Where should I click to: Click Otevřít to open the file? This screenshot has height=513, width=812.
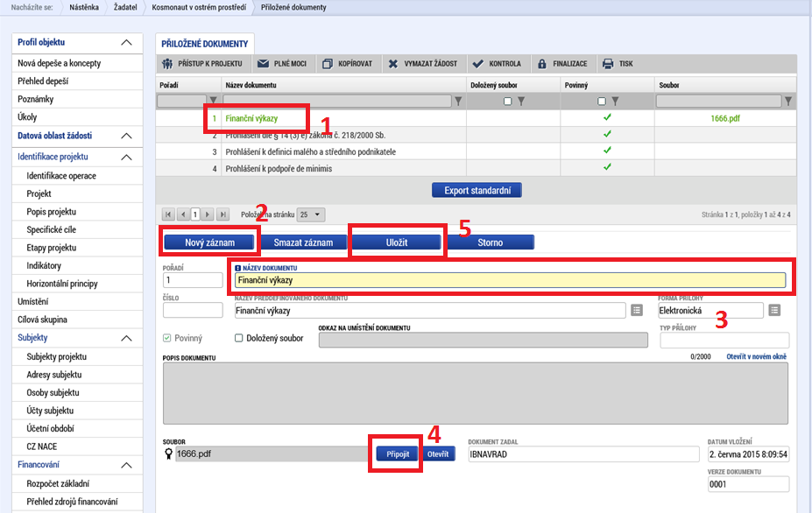(x=438, y=454)
